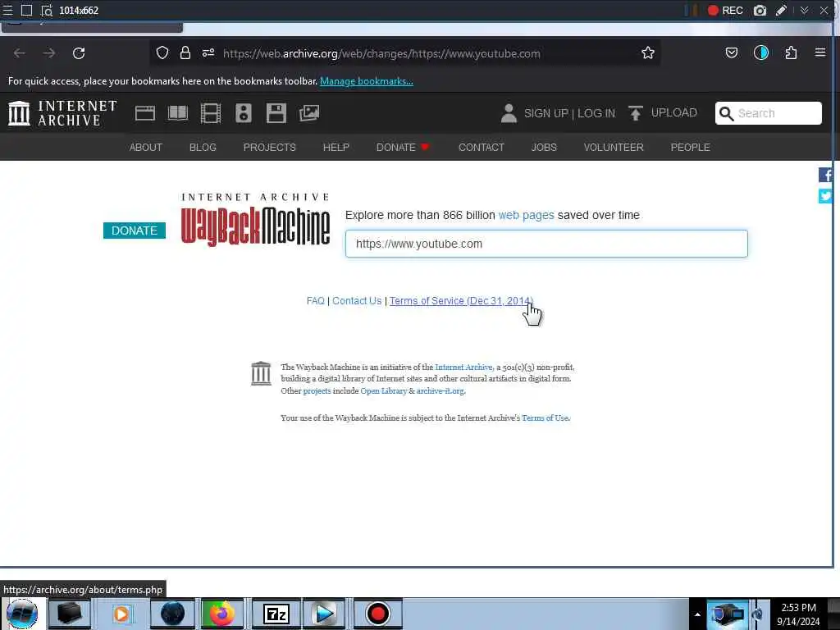Open the HELP menu item
Viewport: 840px width, 630px height.
tap(336, 148)
